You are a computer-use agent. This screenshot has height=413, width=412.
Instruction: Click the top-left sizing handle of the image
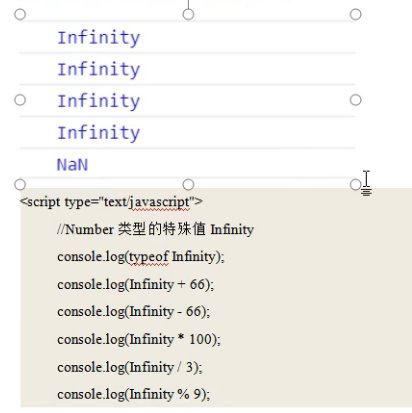(20, 14)
